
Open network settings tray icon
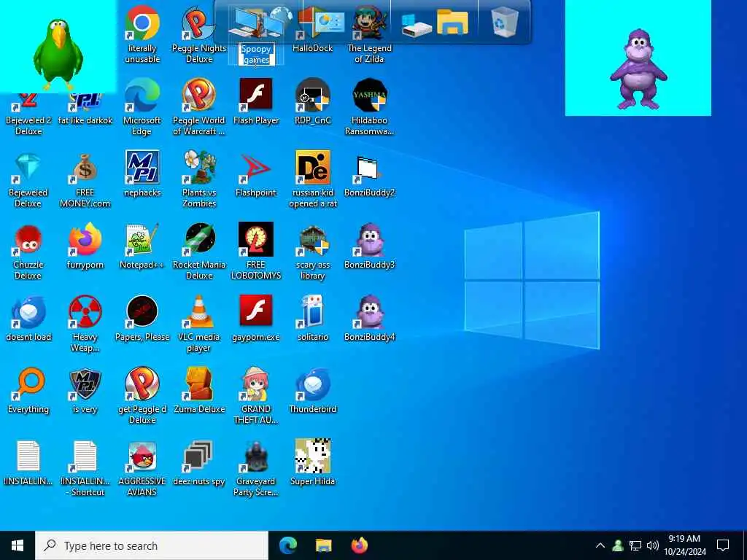point(635,545)
